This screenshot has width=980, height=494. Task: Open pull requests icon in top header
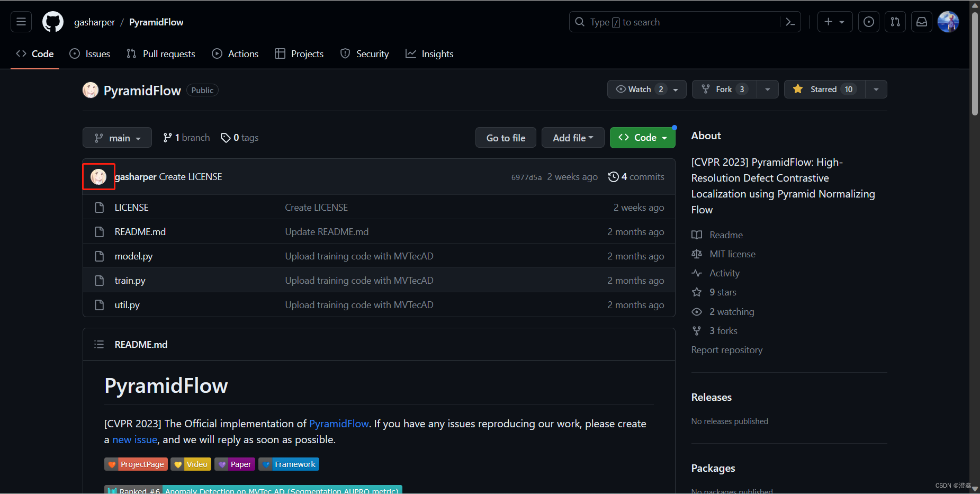click(895, 22)
